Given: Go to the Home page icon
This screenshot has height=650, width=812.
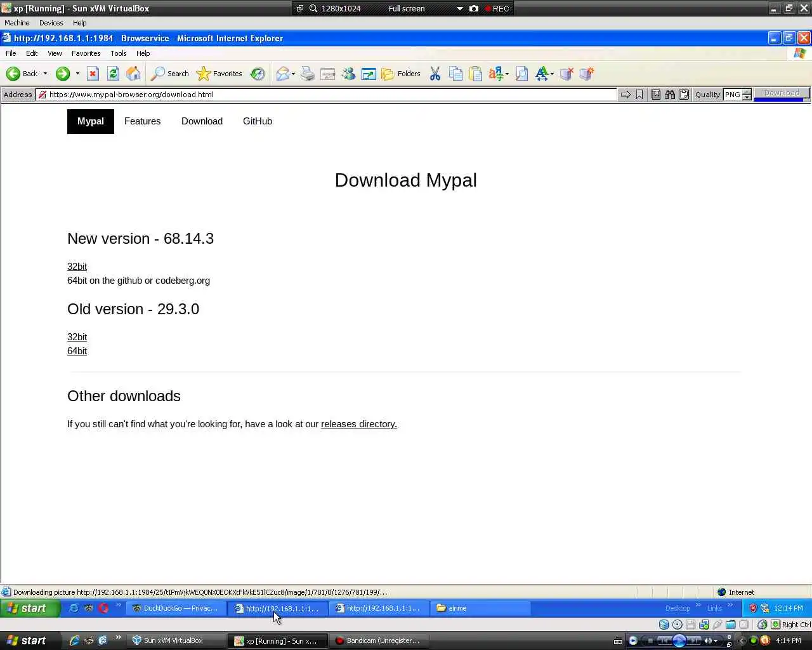Looking at the screenshot, I should coord(133,74).
